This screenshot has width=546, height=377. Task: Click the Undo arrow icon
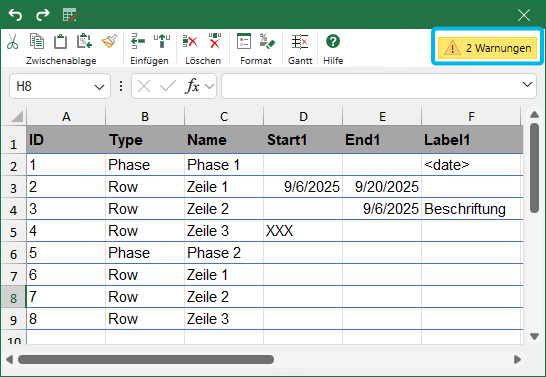pyautogui.click(x=15, y=15)
